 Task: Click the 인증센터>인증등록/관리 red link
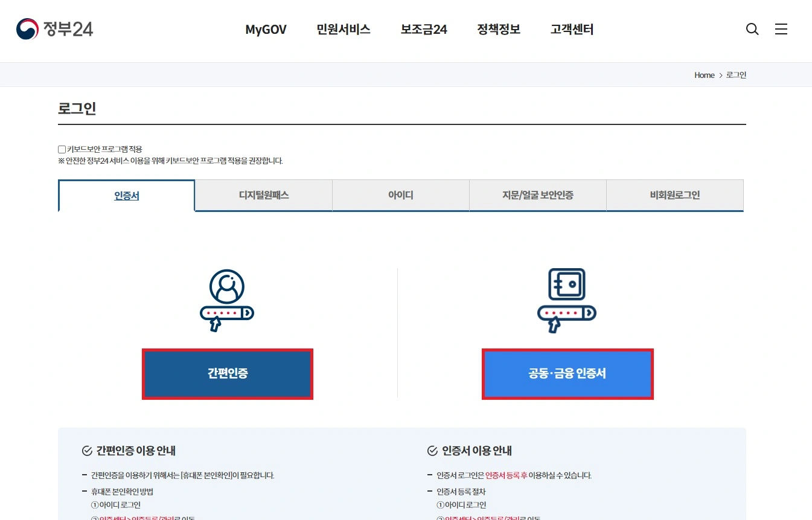point(482,518)
